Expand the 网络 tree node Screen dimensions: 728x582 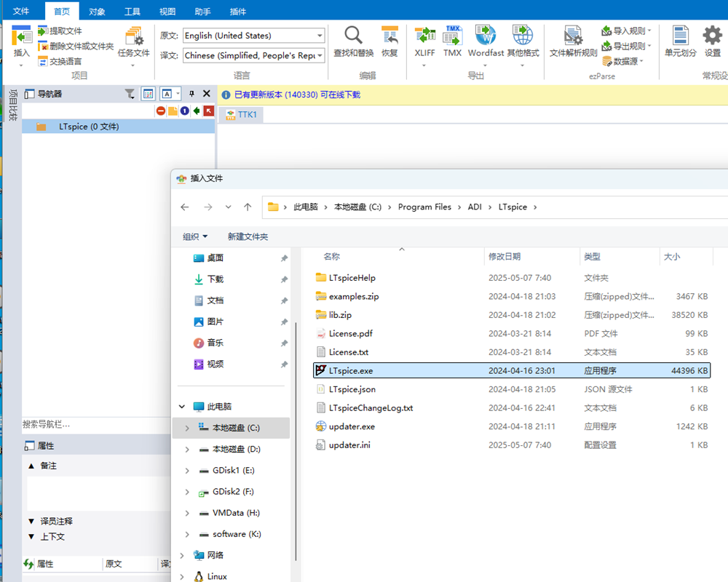tap(182, 555)
